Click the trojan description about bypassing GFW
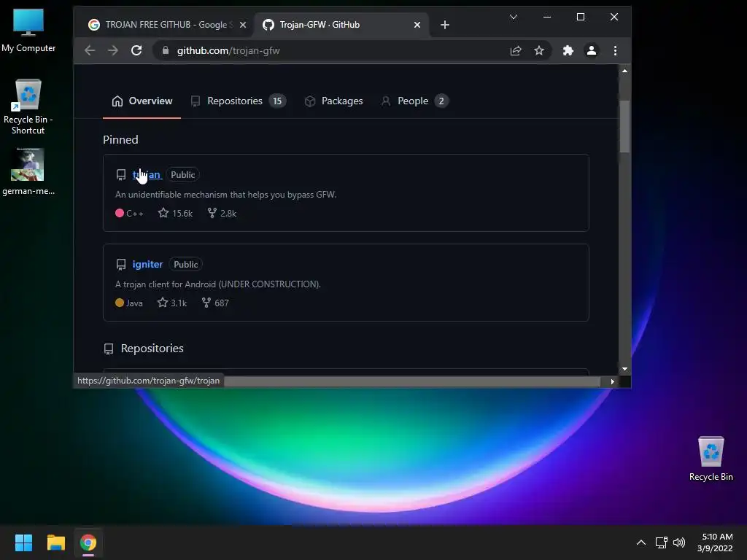Screen dimensions: 747x560 click(226, 195)
